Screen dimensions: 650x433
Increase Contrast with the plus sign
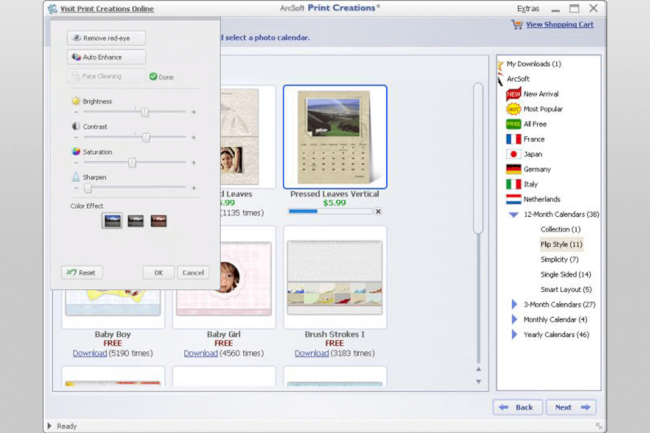pos(194,137)
